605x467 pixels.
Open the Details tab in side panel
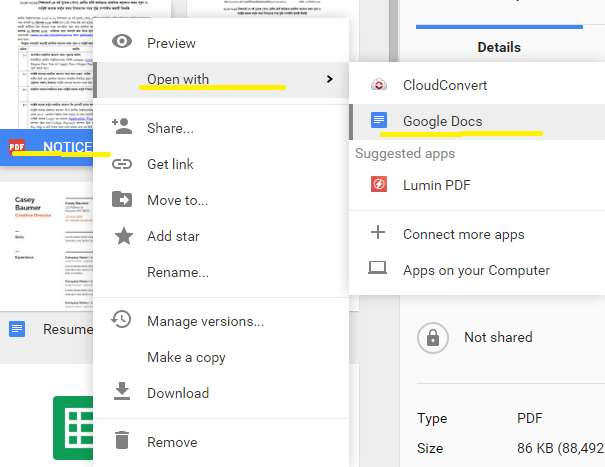[498, 47]
